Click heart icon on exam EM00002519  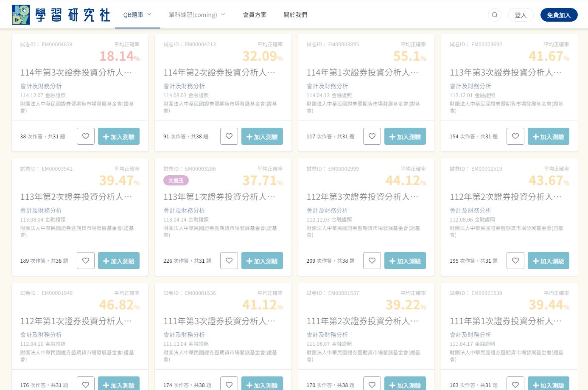(x=515, y=261)
